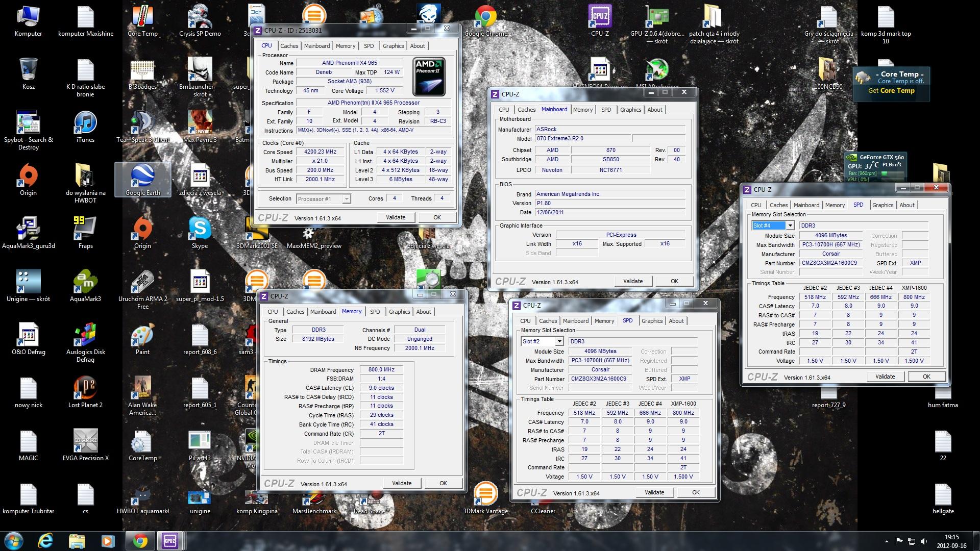Image resolution: width=980 pixels, height=551 pixels.
Task: Click DRAM Frequency 800.0 MHz field
Action: (381, 370)
